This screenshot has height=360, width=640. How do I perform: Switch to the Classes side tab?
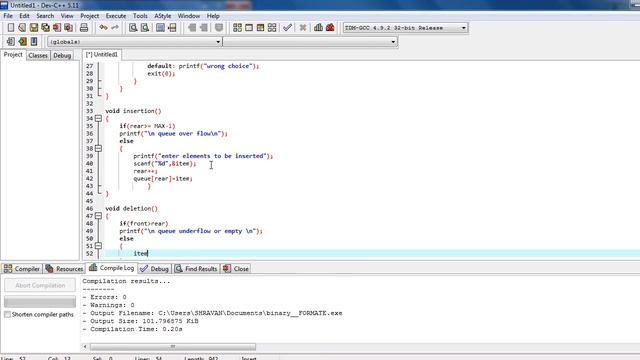[38, 56]
